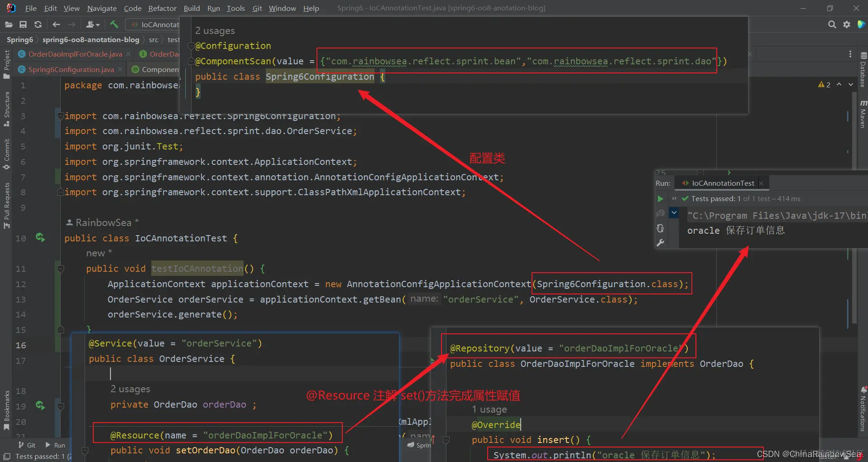Open the Notifications tool window
This screenshot has width=868, height=462.
click(863, 409)
